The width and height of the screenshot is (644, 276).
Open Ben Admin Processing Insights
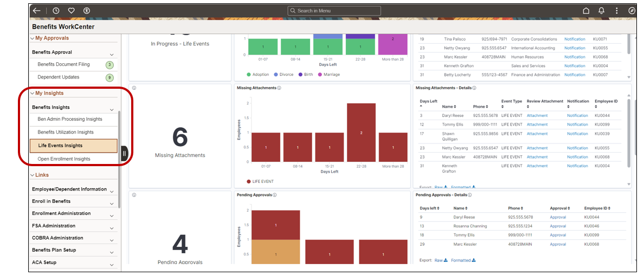click(70, 120)
